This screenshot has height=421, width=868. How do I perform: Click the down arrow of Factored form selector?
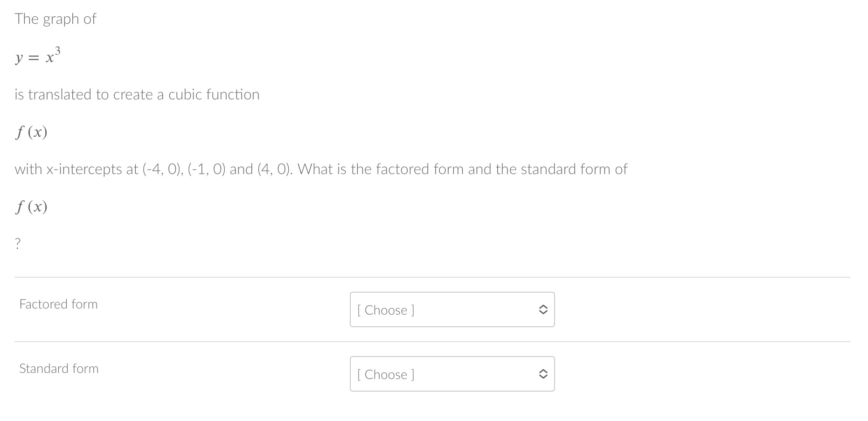coord(542,313)
